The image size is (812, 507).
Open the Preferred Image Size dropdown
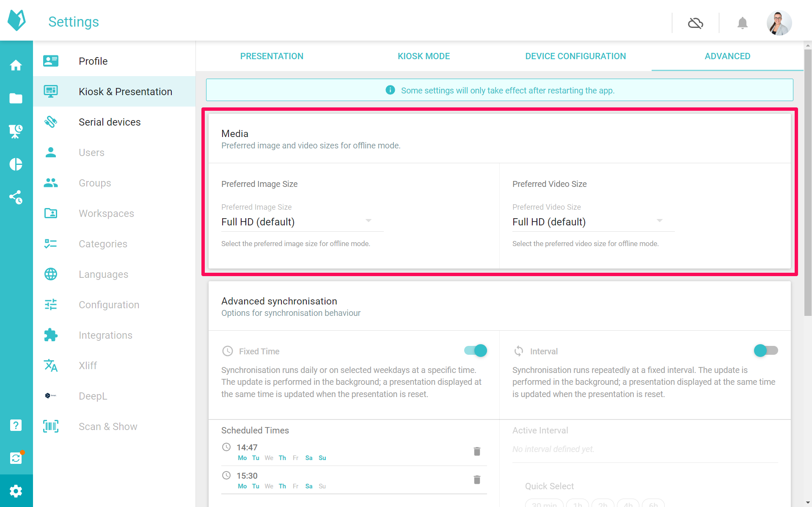(302, 222)
